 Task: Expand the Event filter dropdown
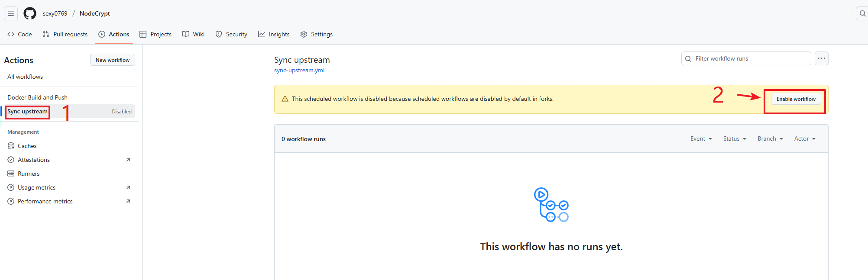pyautogui.click(x=701, y=139)
